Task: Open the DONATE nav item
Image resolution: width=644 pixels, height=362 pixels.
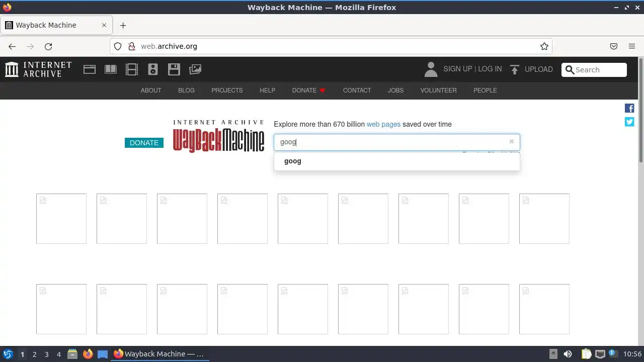Action: tap(309, 90)
